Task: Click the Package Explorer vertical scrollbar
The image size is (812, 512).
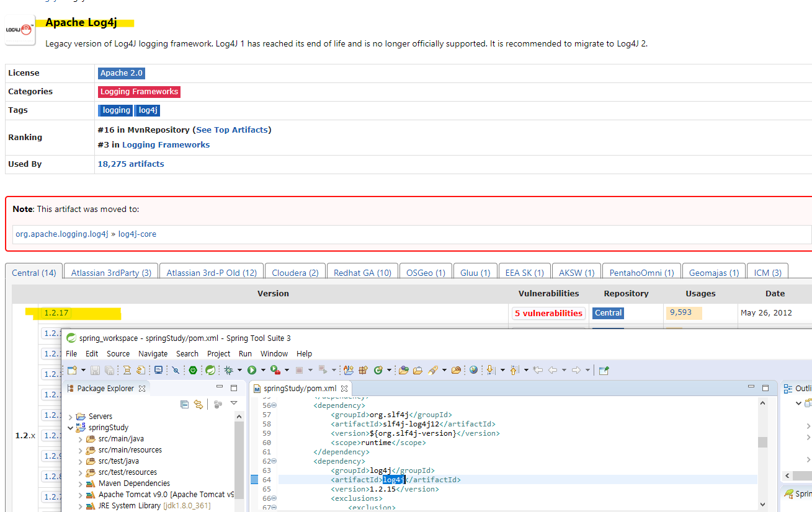Action: click(240, 459)
